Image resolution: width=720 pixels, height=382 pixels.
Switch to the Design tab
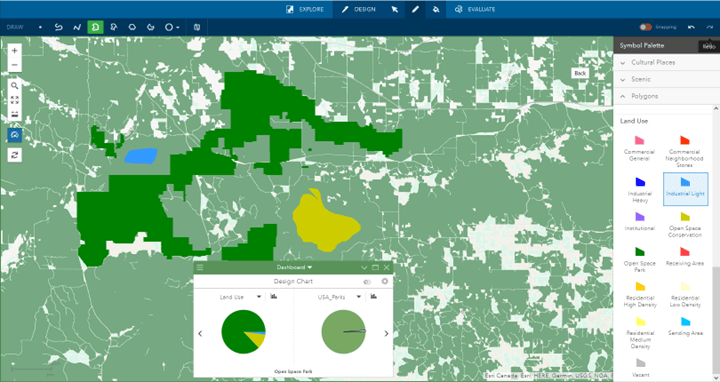pyautogui.click(x=358, y=9)
